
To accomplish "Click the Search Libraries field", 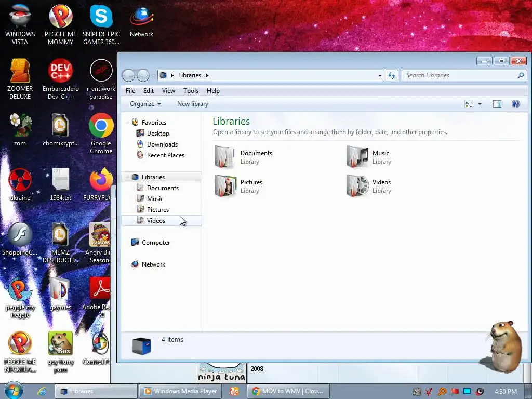I will (464, 75).
